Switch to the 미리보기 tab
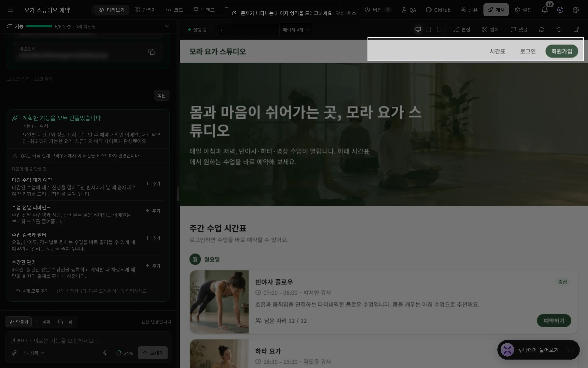The image size is (588, 368). coord(111,10)
